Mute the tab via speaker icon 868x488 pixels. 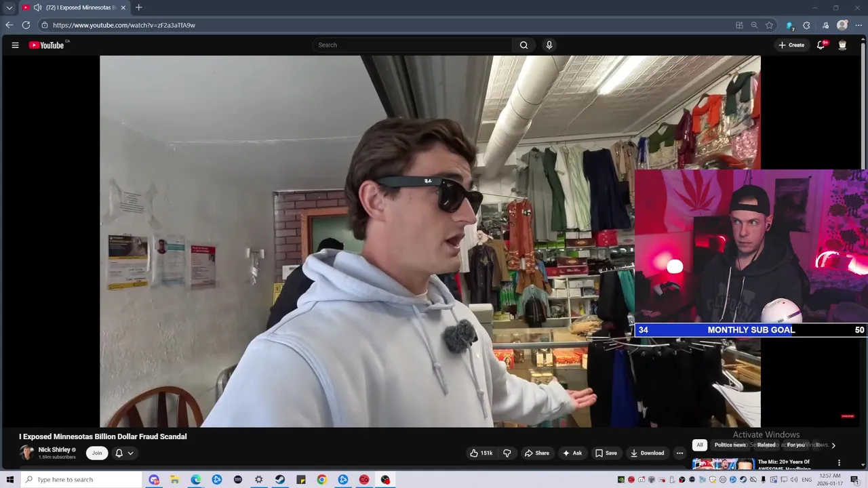[37, 7]
